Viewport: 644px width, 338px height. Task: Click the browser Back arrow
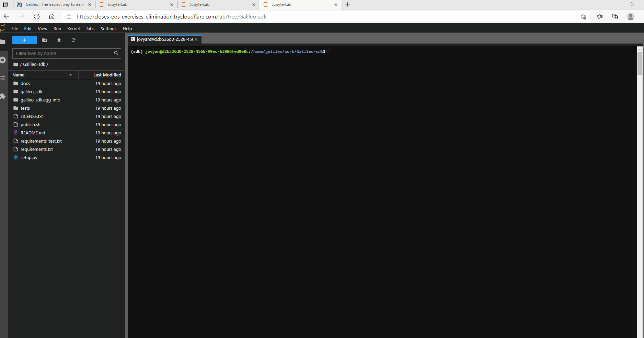pyautogui.click(x=7, y=16)
